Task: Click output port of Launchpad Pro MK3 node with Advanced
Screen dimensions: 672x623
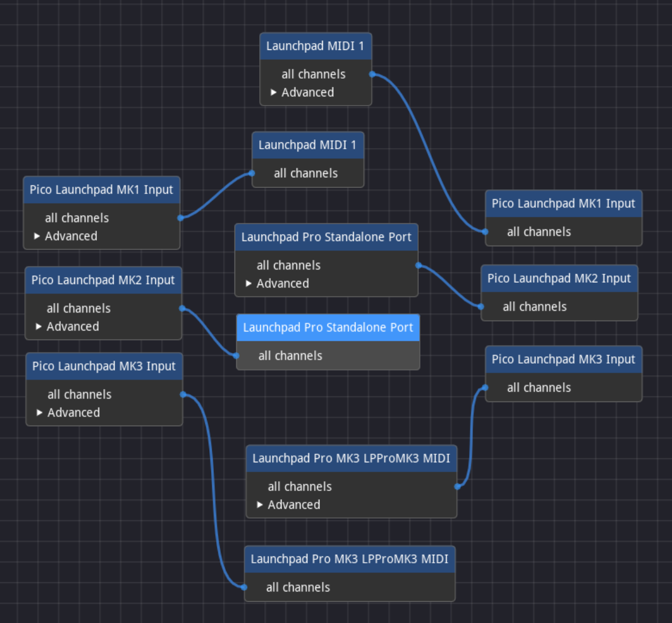Action: [457, 486]
